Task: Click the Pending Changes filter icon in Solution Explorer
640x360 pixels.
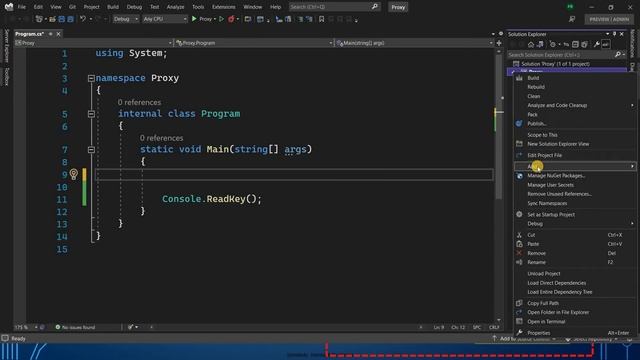Action: [553, 44]
